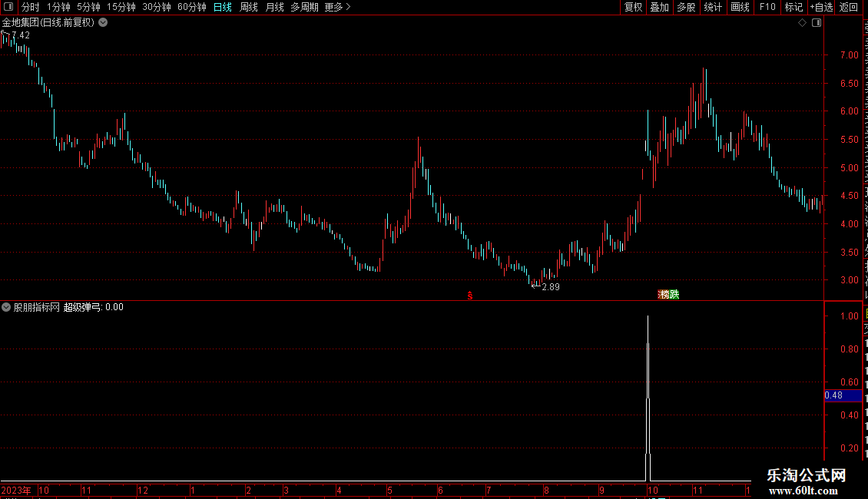This screenshot has height=499, width=868.
Task: Toggle 多股 multi-stock view
Action: pos(686,7)
